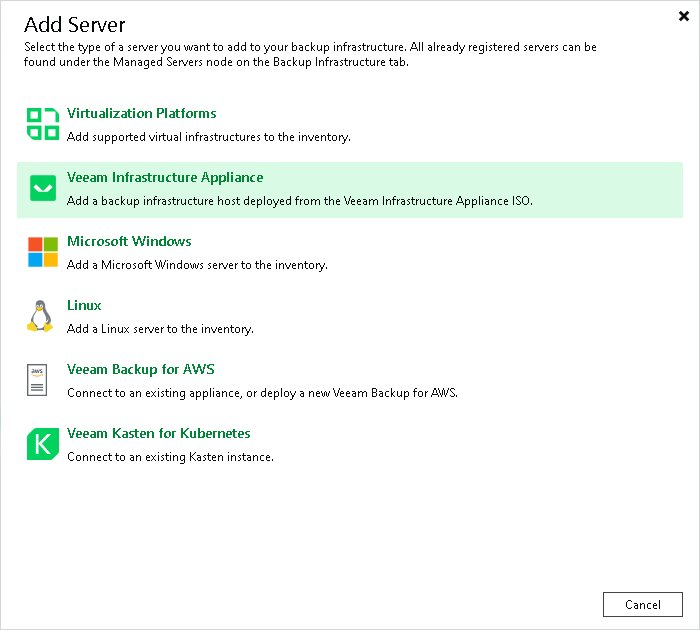700x630 pixels.
Task: Click 'Add a backup infrastructure host deployed' description
Action: coord(300,201)
